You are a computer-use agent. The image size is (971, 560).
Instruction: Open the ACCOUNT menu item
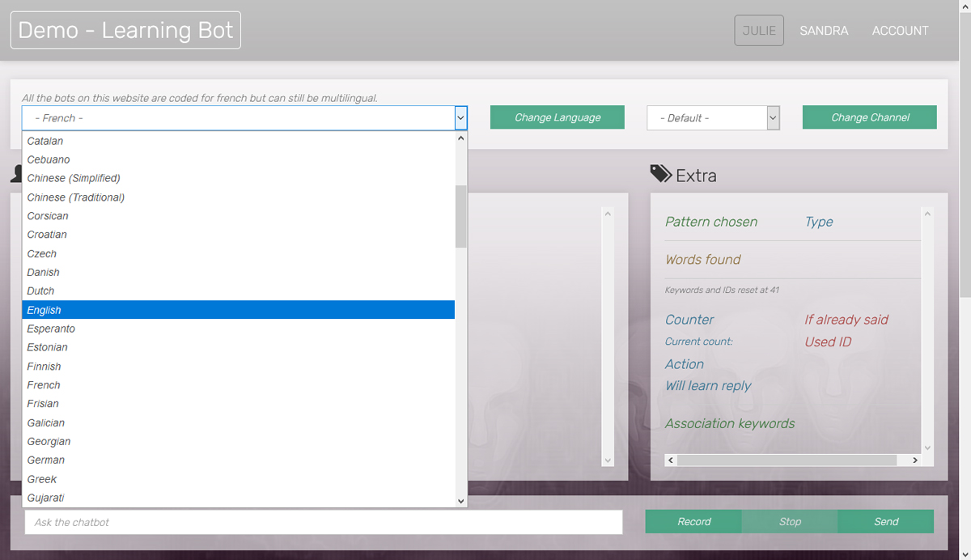coord(900,31)
